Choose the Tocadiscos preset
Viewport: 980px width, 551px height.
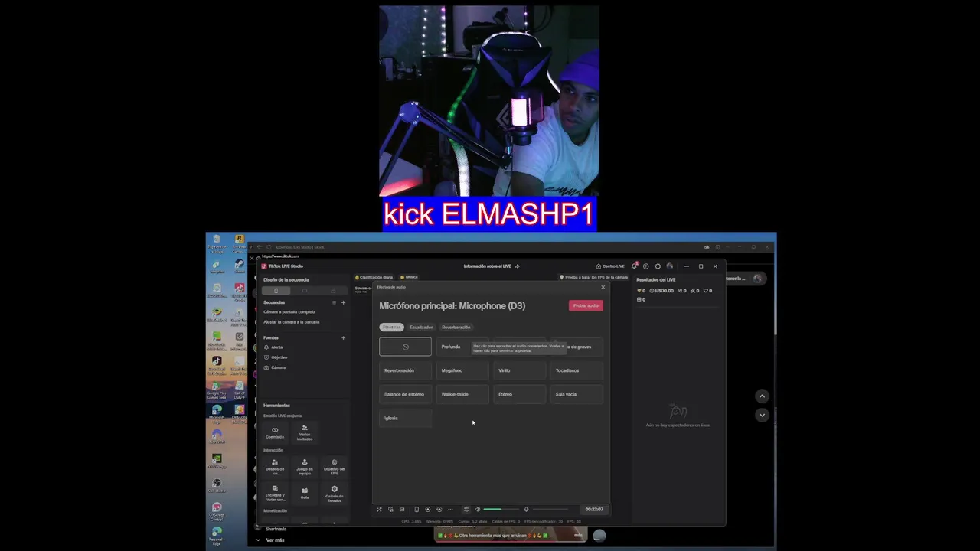click(x=577, y=370)
